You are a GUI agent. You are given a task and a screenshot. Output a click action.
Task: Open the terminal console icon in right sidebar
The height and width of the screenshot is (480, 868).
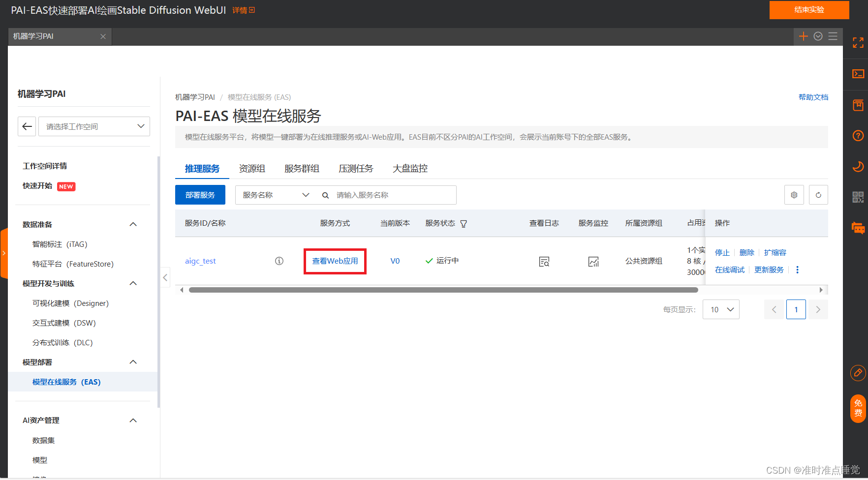pos(858,74)
